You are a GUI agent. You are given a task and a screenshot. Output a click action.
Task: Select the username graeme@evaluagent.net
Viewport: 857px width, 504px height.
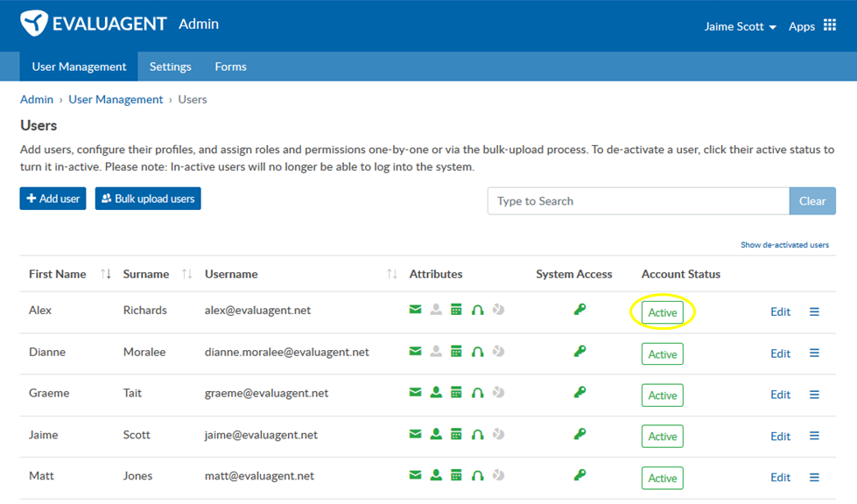(x=267, y=393)
